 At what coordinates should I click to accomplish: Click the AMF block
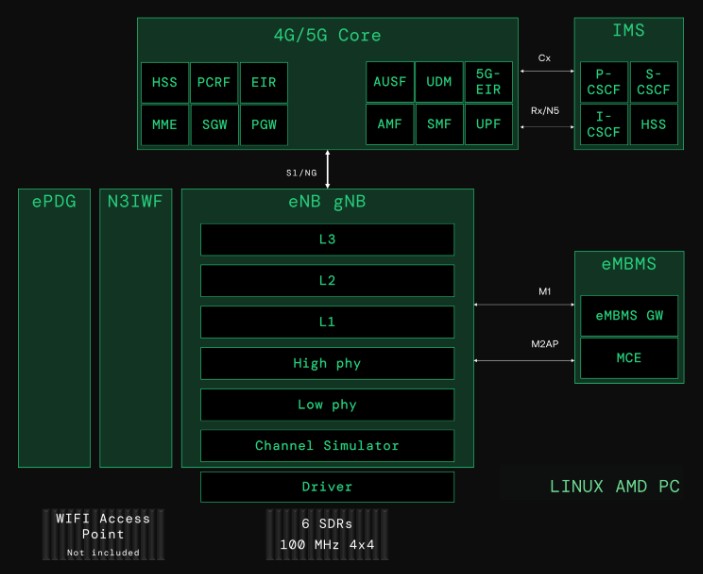coord(390,124)
